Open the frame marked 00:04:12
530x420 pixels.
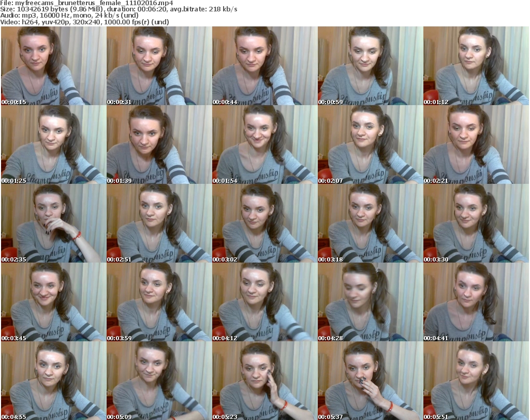264,302
